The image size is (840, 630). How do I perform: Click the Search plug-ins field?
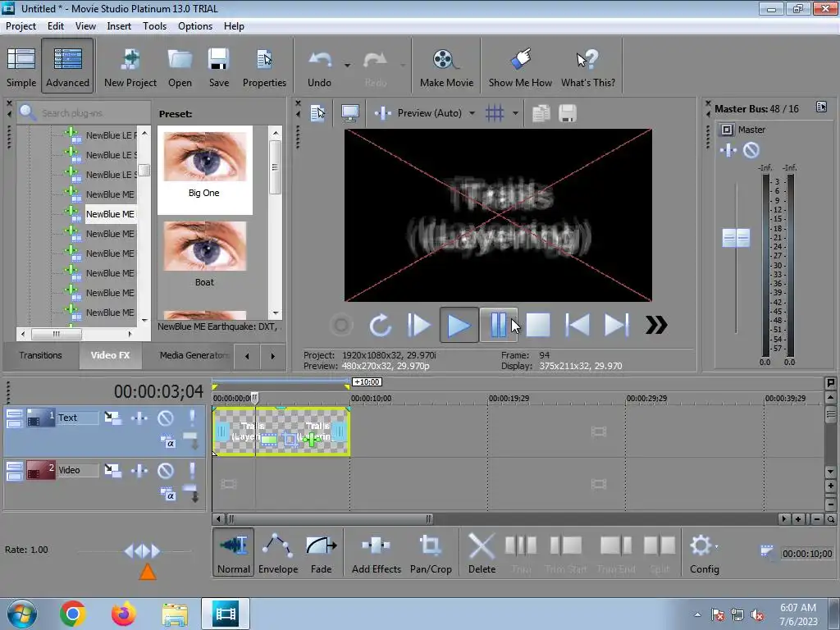point(83,113)
